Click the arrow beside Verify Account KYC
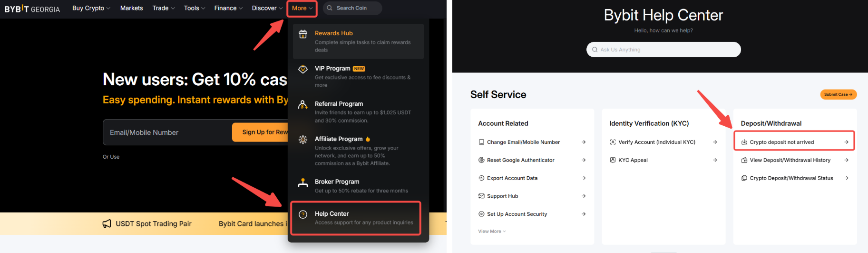 tap(715, 142)
